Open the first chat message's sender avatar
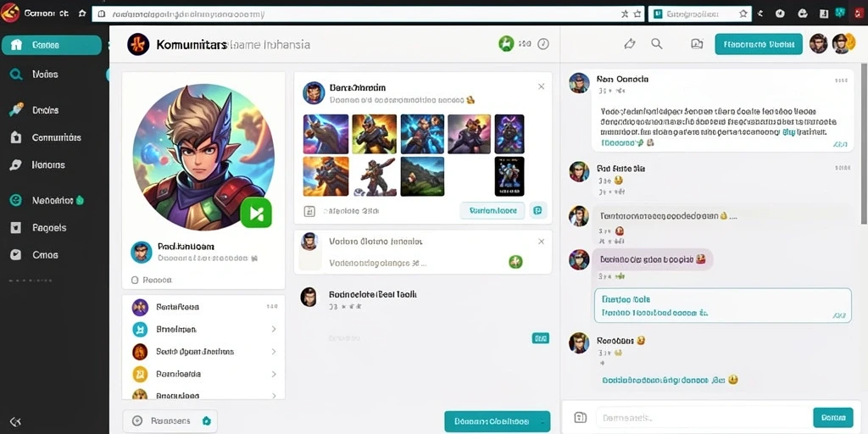This screenshot has height=434, width=868. point(579,83)
